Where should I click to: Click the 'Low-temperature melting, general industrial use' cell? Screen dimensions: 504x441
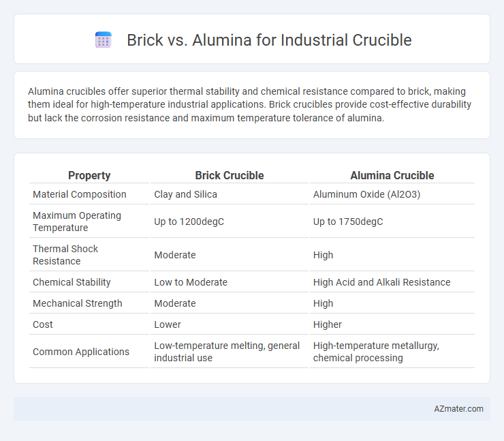point(227,352)
